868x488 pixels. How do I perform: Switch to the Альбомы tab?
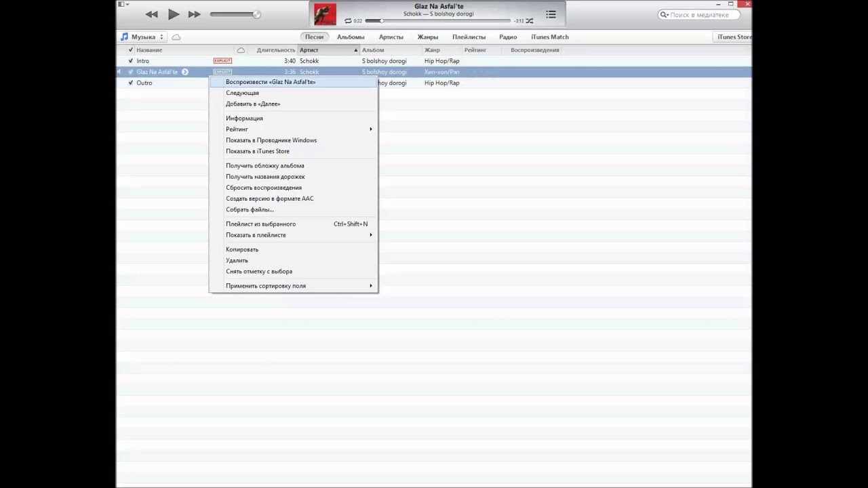[x=351, y=37]
